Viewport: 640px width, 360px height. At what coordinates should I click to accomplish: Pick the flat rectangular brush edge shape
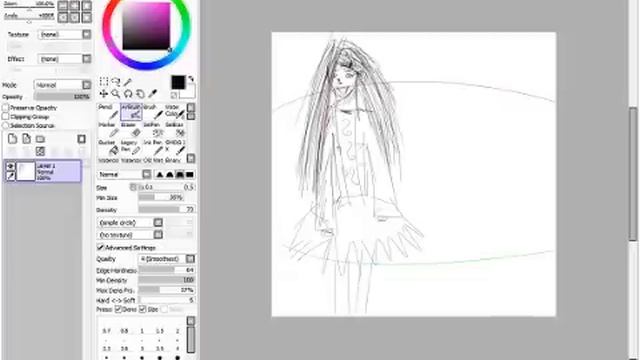(x=190, y=175)
